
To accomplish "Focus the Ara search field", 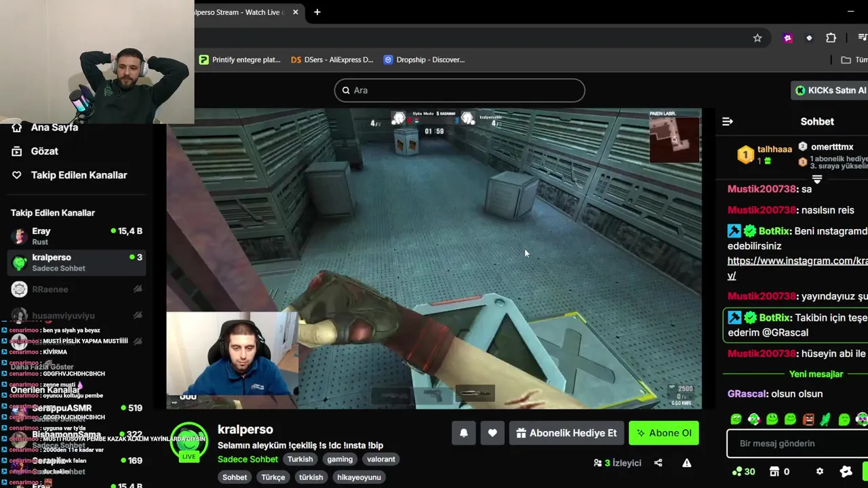I will [460, 90].
